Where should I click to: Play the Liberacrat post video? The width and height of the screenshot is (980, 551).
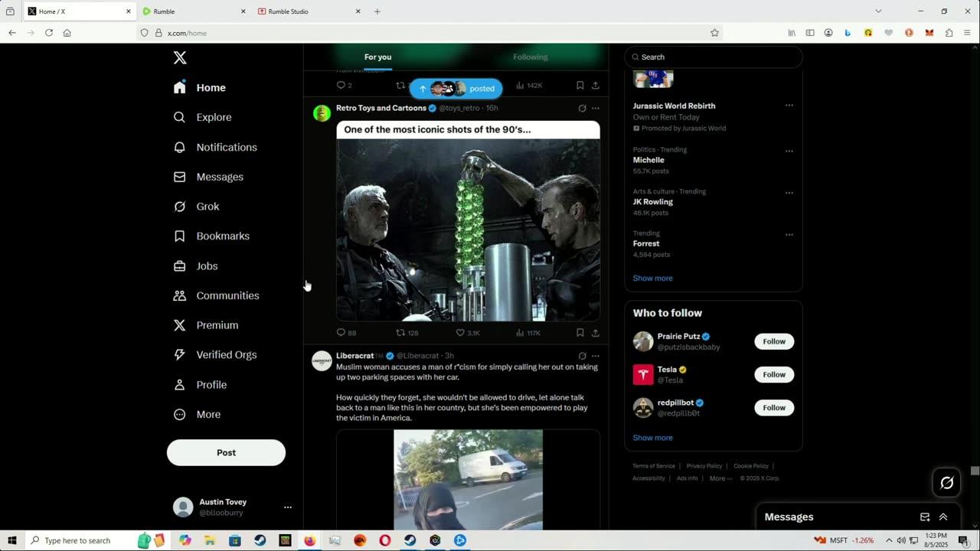click(x=468, y=480)
